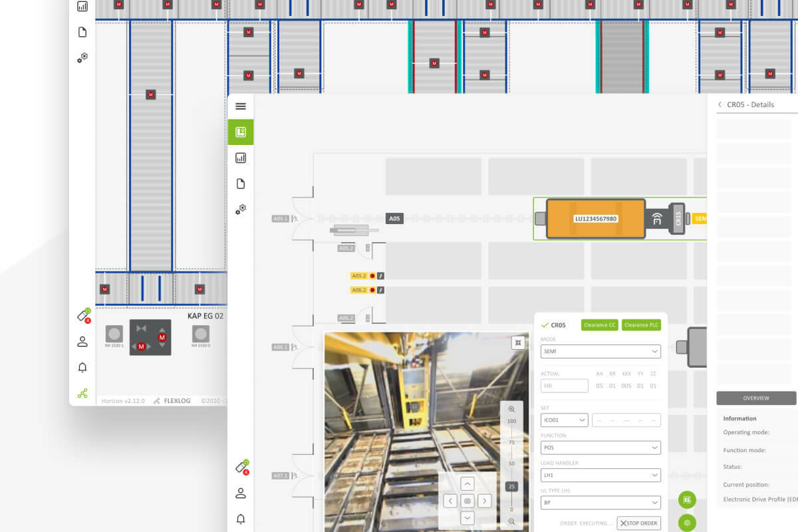Viewport: 798px width, 532px height.
Task: Click the camera snapshot icon in video controls
Action: pos(467,501)
